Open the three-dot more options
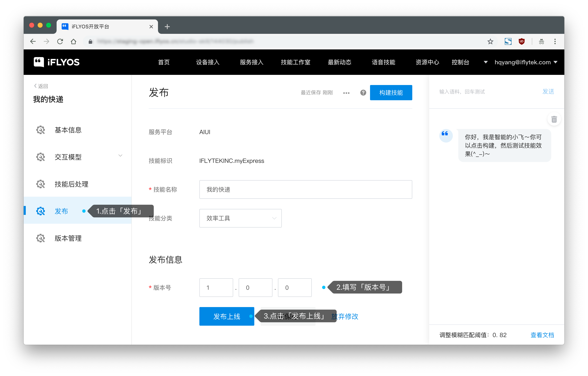Viewport: 588px width, 376px height. click(346, 93)
